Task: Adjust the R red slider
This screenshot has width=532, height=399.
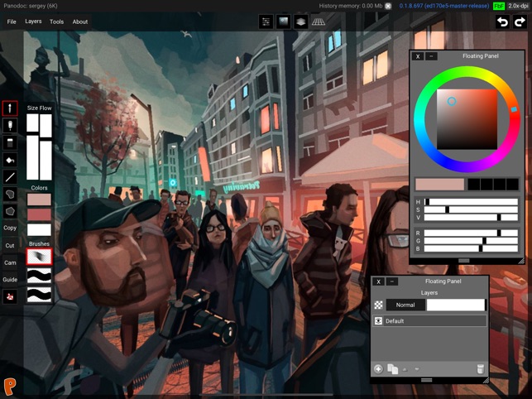Action: click(x=471, y=233)
